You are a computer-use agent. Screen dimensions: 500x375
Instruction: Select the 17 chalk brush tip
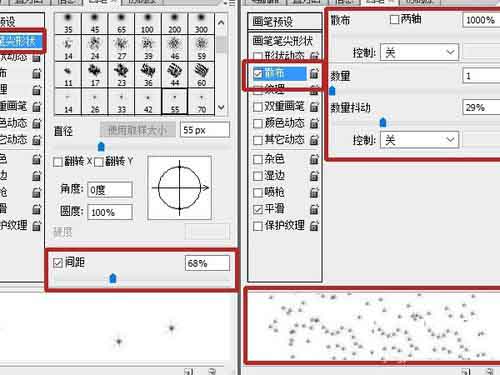[95, 75]
